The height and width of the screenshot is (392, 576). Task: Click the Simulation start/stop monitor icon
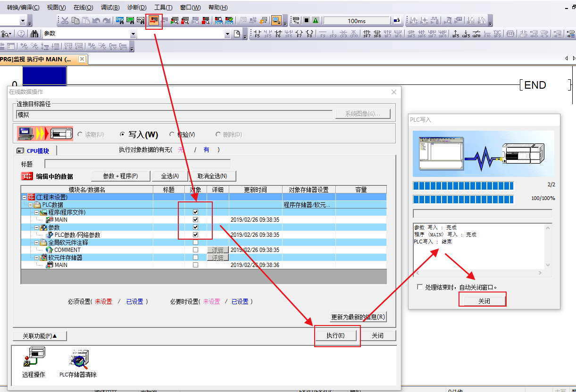pyautogui.click(x=276, y=21)
